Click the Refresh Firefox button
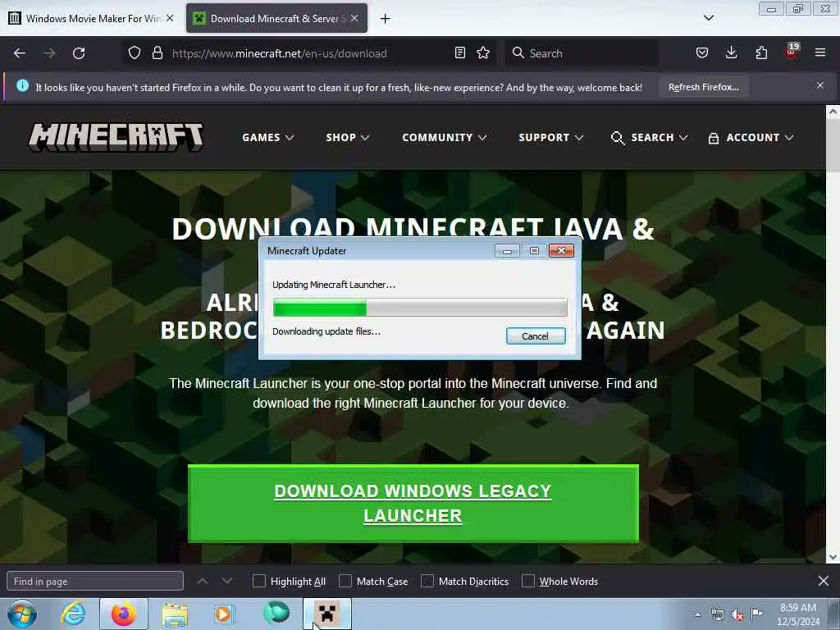Screen dimensions: 840x630 (703, 87)
